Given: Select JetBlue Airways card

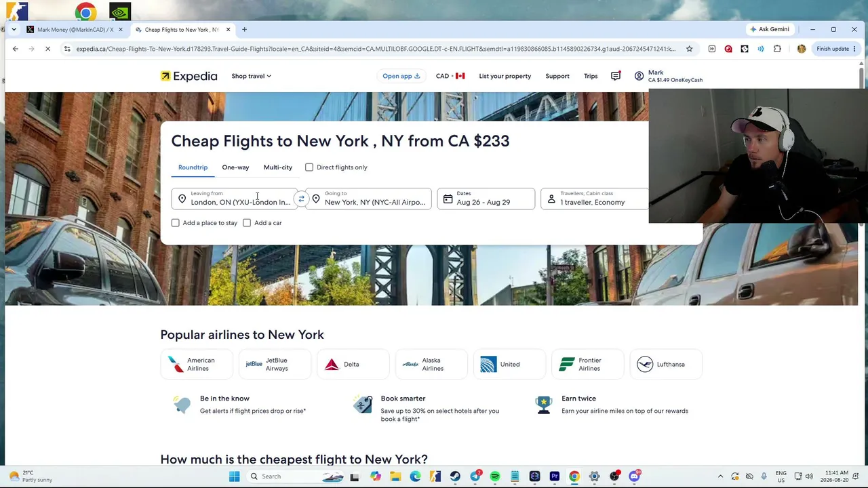Looking at the screenshot, I should [275, 365].
